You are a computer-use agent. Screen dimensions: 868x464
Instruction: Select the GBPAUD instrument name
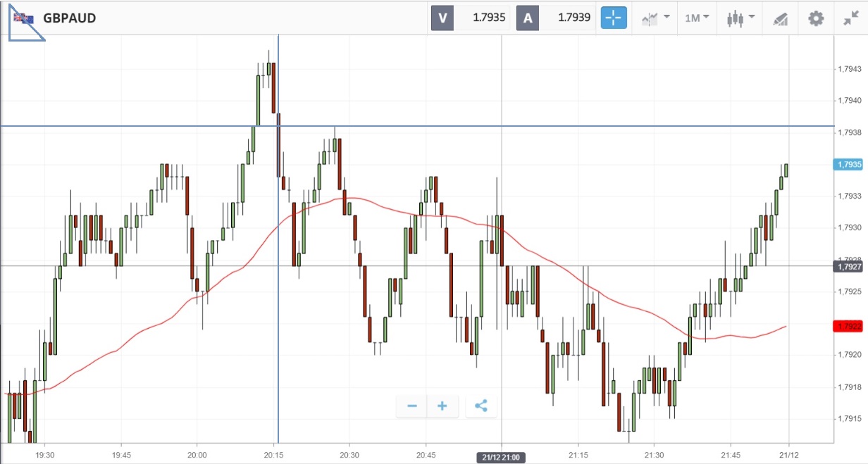[x=69, y=18]
